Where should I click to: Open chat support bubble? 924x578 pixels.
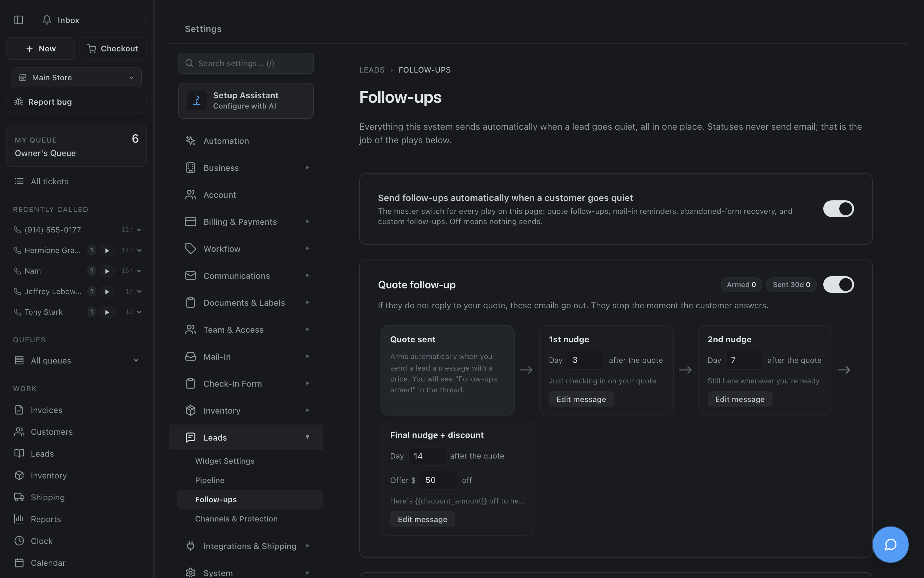(x=890, y=544)
